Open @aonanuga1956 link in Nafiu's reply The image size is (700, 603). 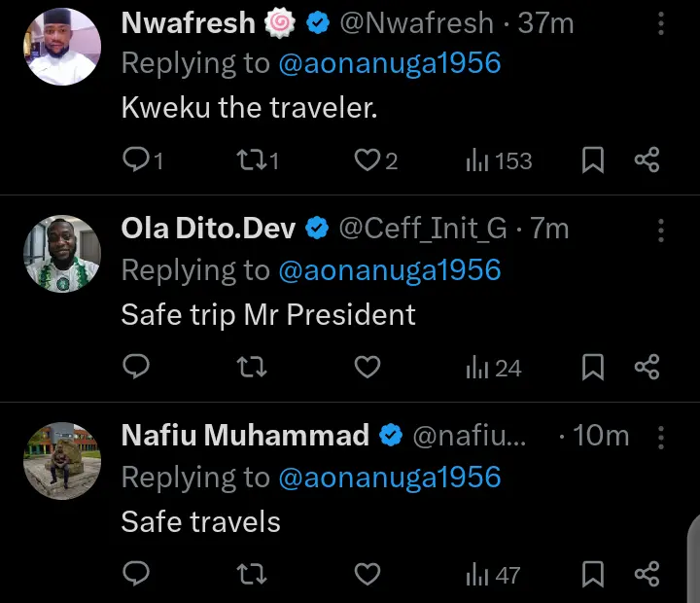[x=390, y=478]
